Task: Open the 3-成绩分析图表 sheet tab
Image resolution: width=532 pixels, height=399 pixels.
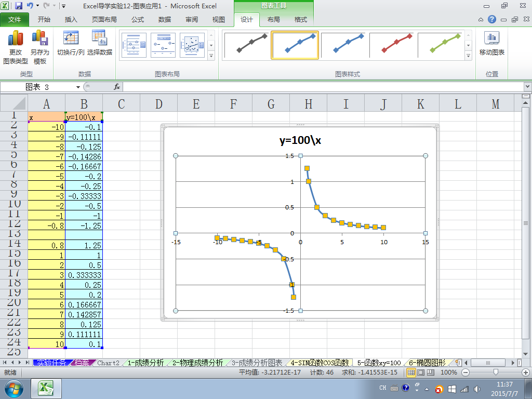Action: tap(257, 363)
